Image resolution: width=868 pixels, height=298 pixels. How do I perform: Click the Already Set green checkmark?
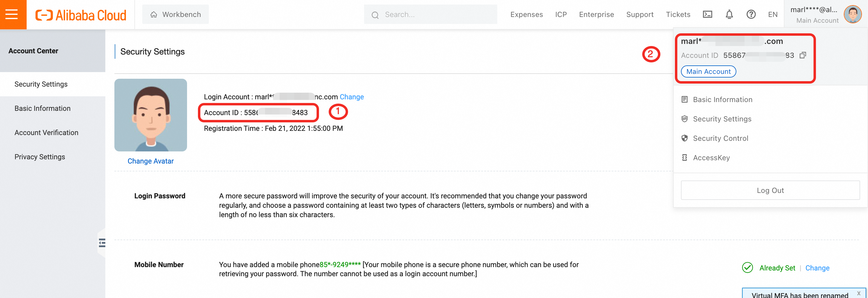point(747,268)
